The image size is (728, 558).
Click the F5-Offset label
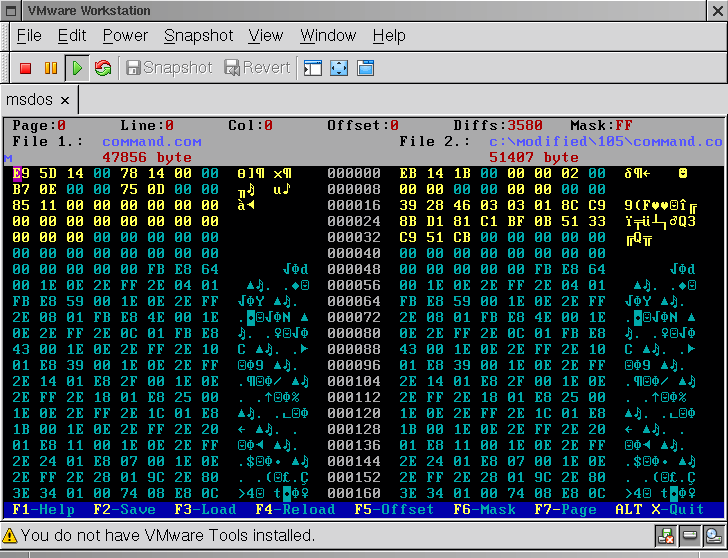point(394,510)
